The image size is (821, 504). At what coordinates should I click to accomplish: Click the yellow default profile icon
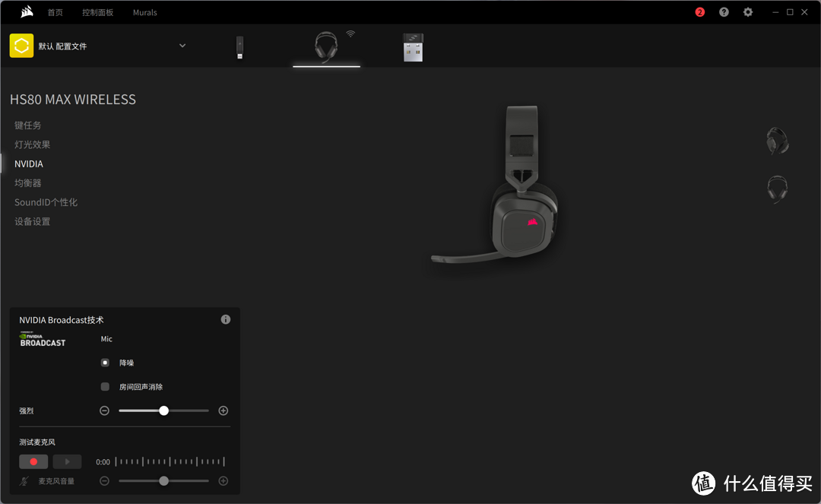pyautogui.click(x=21, y=46)
